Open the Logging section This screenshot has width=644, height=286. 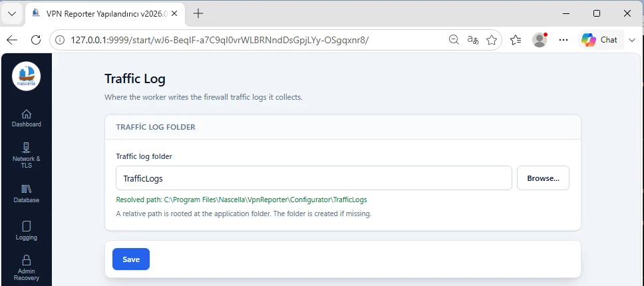click(x=27, y=231)
